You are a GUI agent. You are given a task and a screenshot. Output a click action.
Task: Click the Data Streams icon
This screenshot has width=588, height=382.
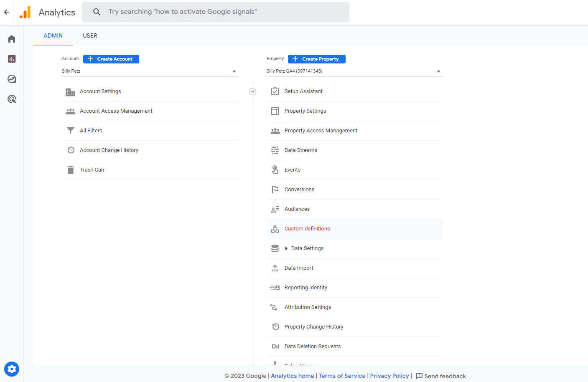[x=275, y=150]
